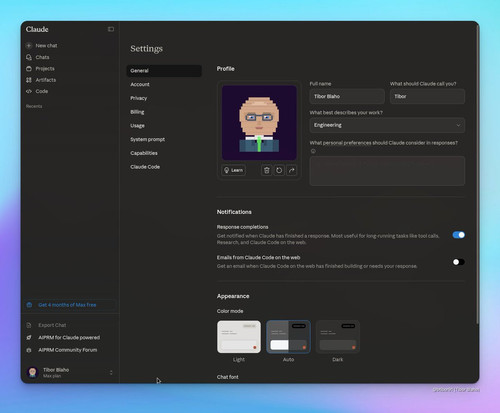Open the Projects sidebar icon
500x413 pixels.
point(29,69)
